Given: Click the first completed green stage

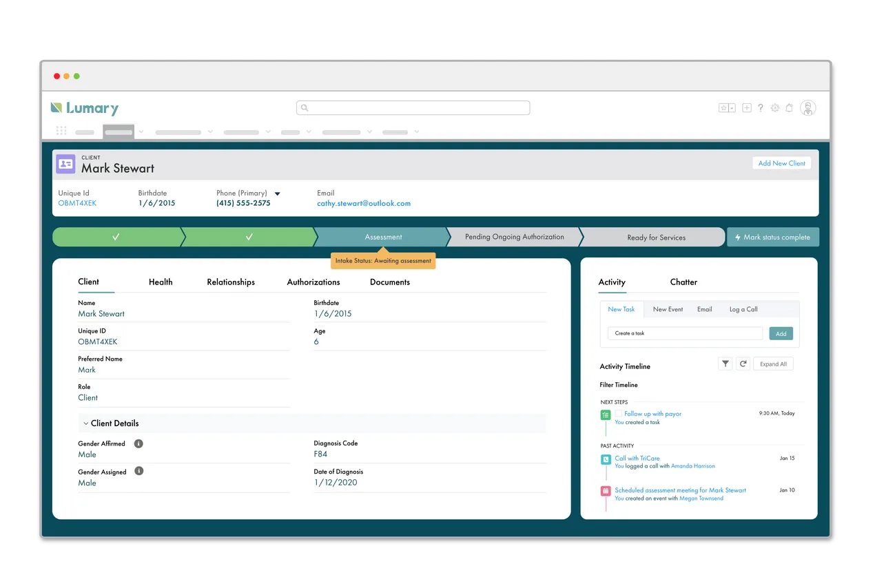Looking at the screenshot, I should (x=117, y=237).
